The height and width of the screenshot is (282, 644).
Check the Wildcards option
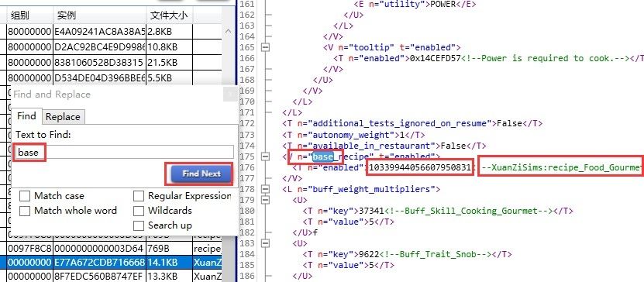coord(139,211)
